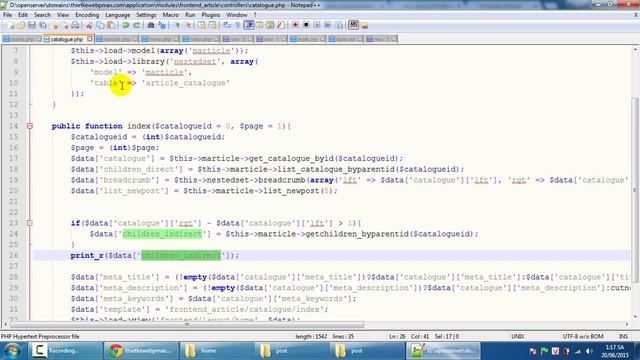Open the File menu
The width and height of the screenshot is (640, 360).
pos(7,15)
